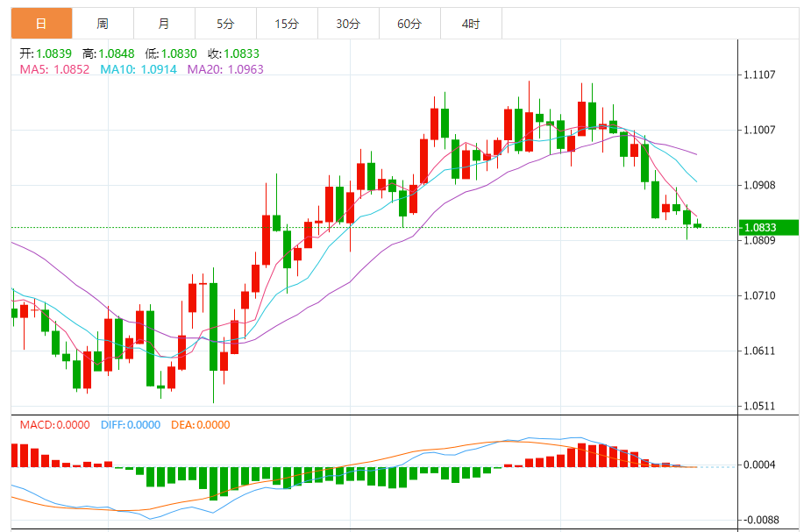Image resolution: width=811 pixels, height=532 pixels.
Task: Select the 日 daily chart tab
Action: (x=41, y=24)
